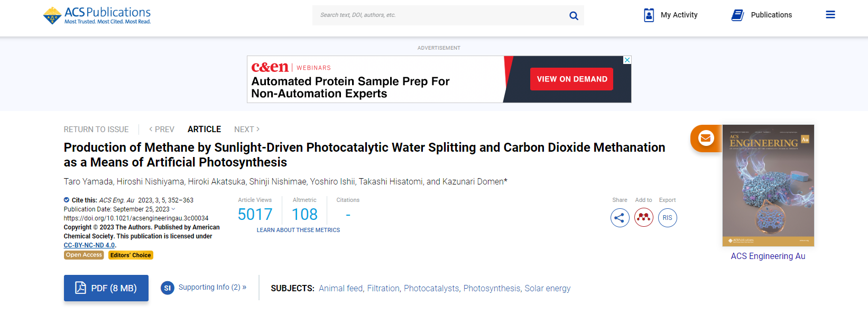Select the Photocatalysts subject link

(431, 288)
